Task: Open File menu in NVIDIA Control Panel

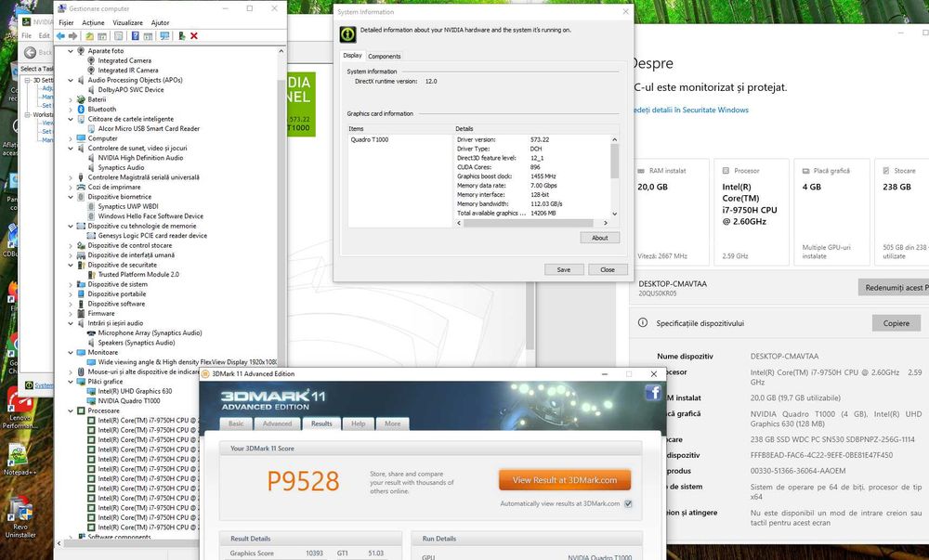Action: [27, 35]
